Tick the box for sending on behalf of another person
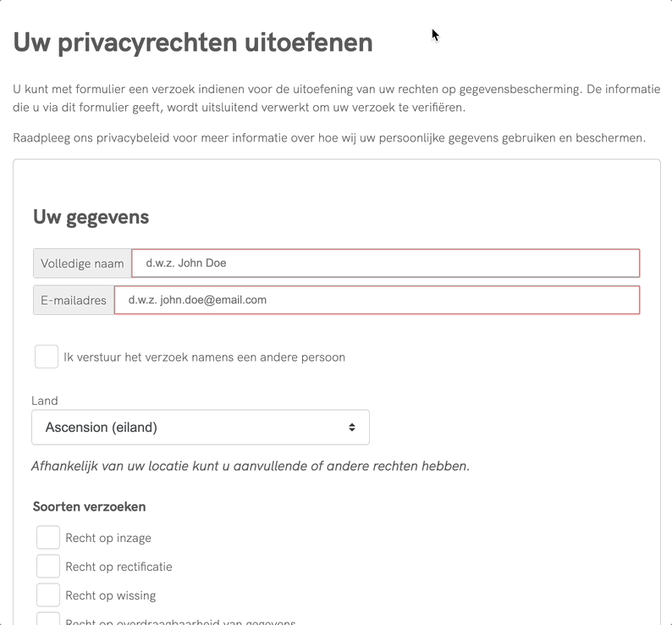Image resolution: width=672 pixels, height=625 pixels. [x=47, y=357]
